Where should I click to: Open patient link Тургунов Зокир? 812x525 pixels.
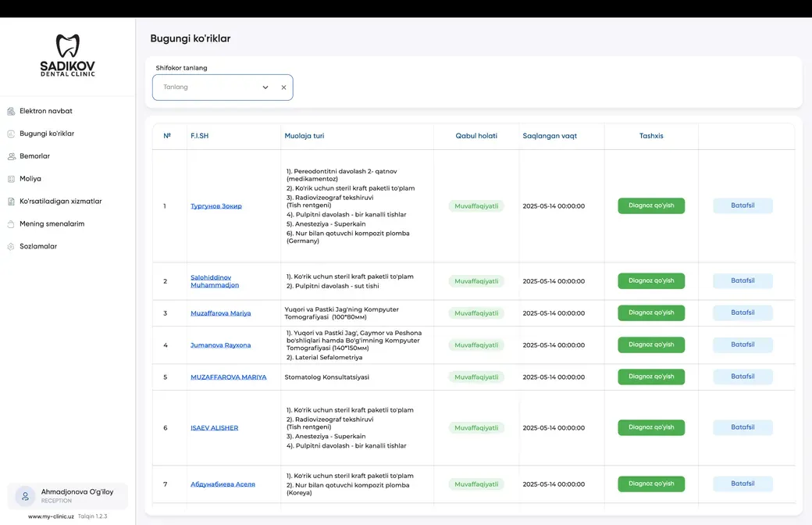(x=216, y=206)
